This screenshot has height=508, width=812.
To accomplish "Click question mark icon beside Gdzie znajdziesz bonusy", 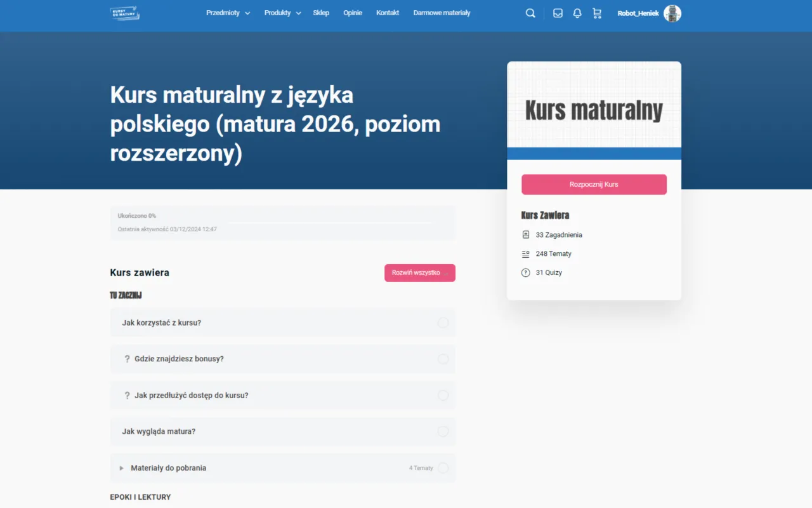I will tap(127, 359).
